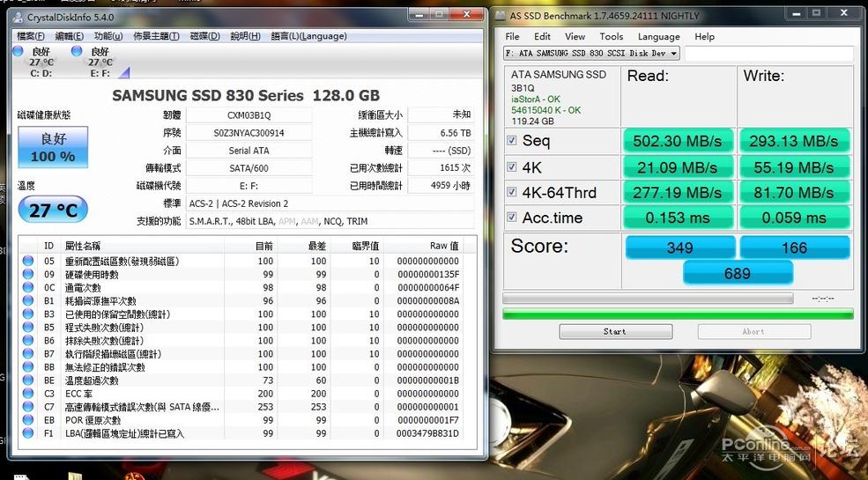Open the drive selection dropdown in AS SSD

point(591,53)
